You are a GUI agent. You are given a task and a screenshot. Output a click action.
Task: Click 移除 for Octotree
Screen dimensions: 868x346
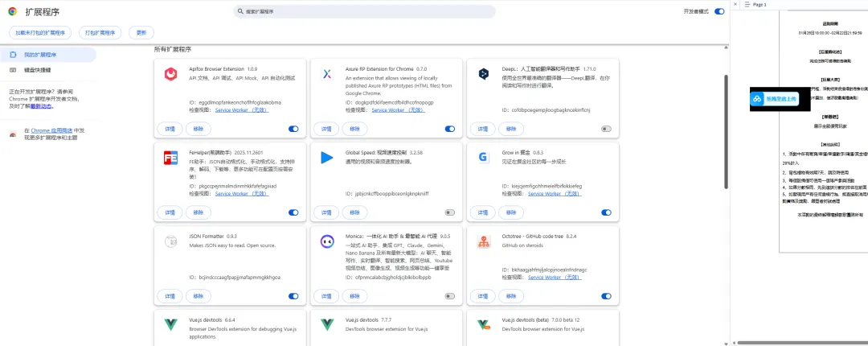click(511, 296)
